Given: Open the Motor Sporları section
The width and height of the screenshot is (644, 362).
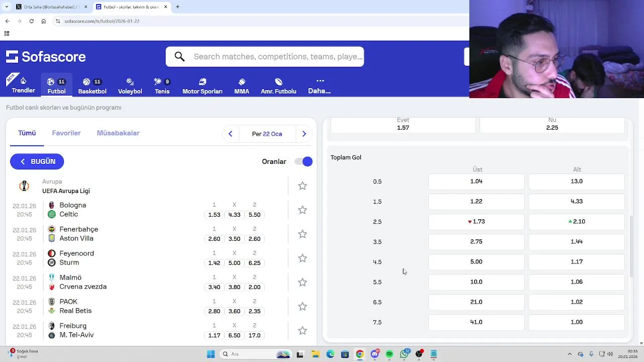Looking at the screenshot, I should 202,86.
